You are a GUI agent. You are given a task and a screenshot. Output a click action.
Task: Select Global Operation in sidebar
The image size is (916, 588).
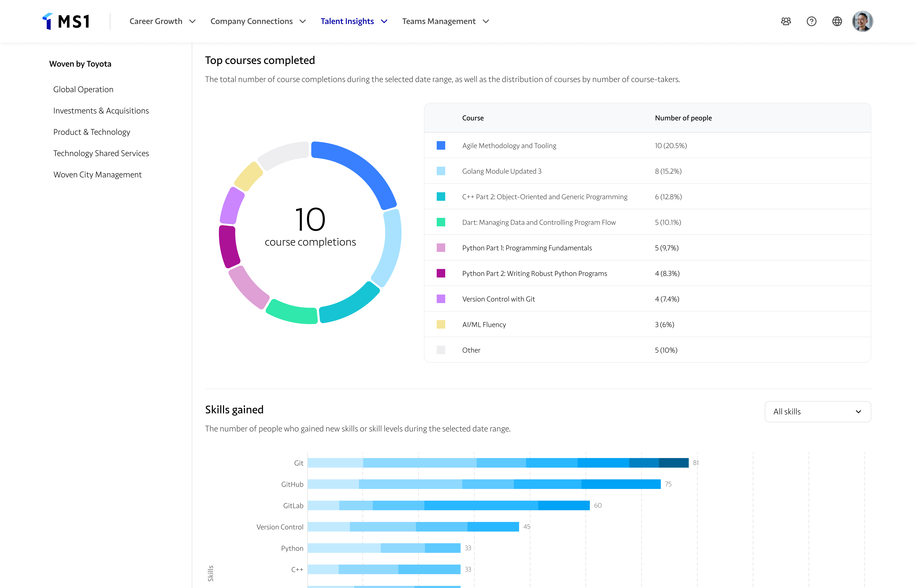pyautogui.click(x=83, y=89)
